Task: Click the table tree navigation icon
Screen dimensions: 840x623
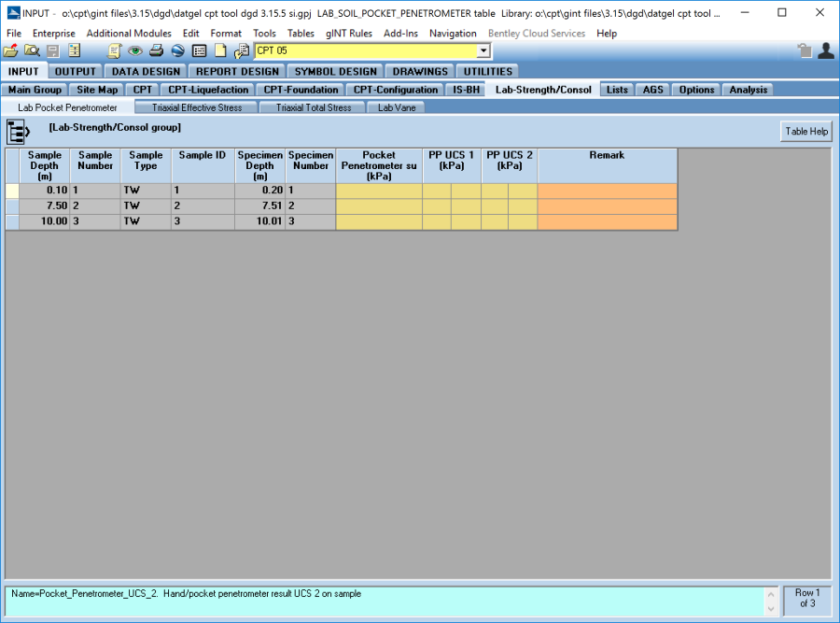Action: (20, 131)
